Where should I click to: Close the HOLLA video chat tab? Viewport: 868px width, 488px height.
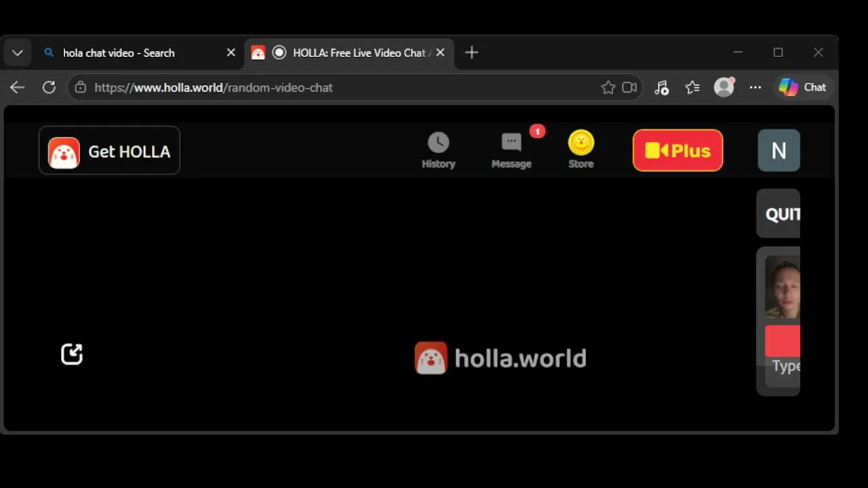[440, 53]
